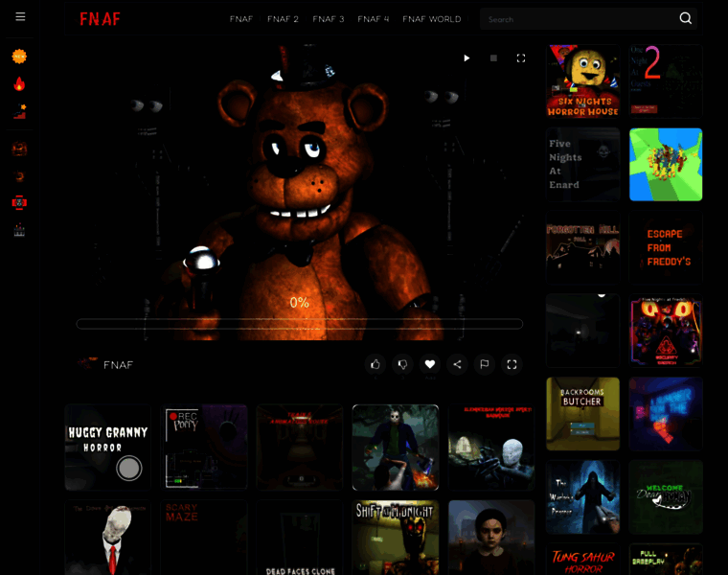The image size is (728, 575).
Task: Click fullscreen icon in the player's top corner
Action: [x=521, y=58]
